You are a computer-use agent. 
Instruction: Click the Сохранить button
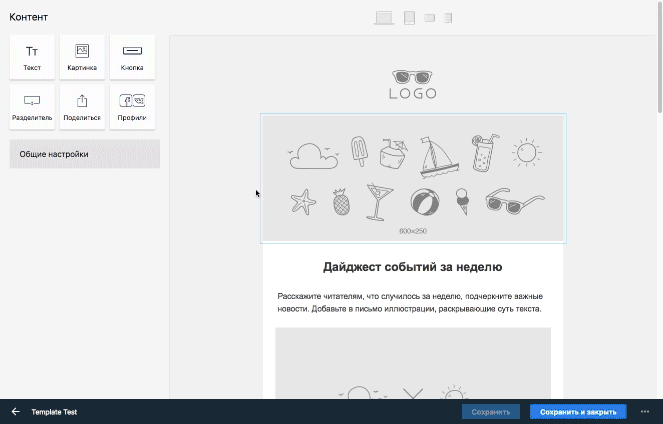click(x=491, y=411)
